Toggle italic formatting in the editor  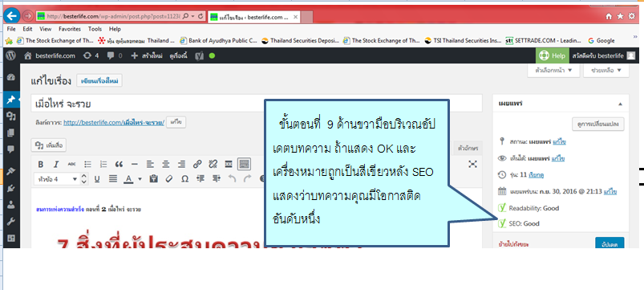pos(56,164)
